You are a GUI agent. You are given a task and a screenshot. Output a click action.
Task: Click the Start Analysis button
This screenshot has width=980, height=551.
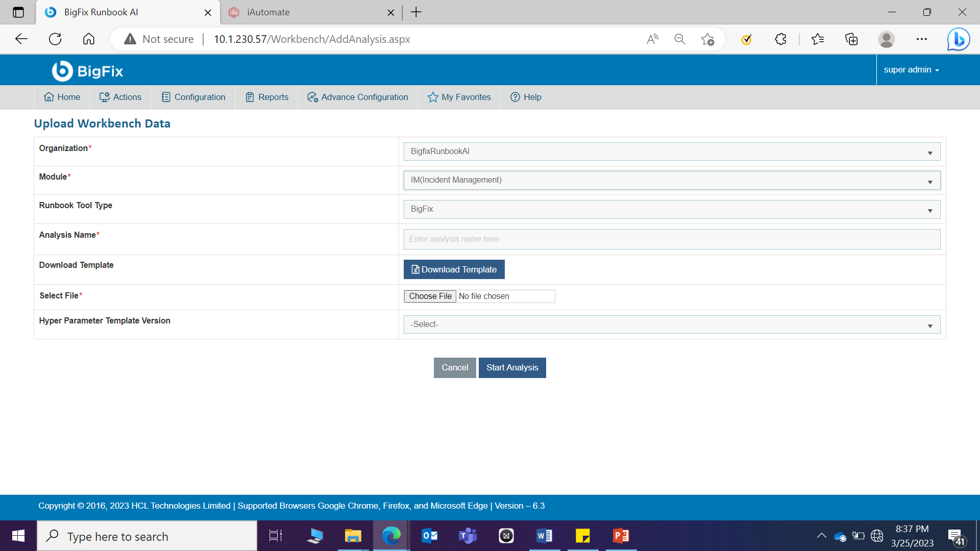tap(512, 367)
